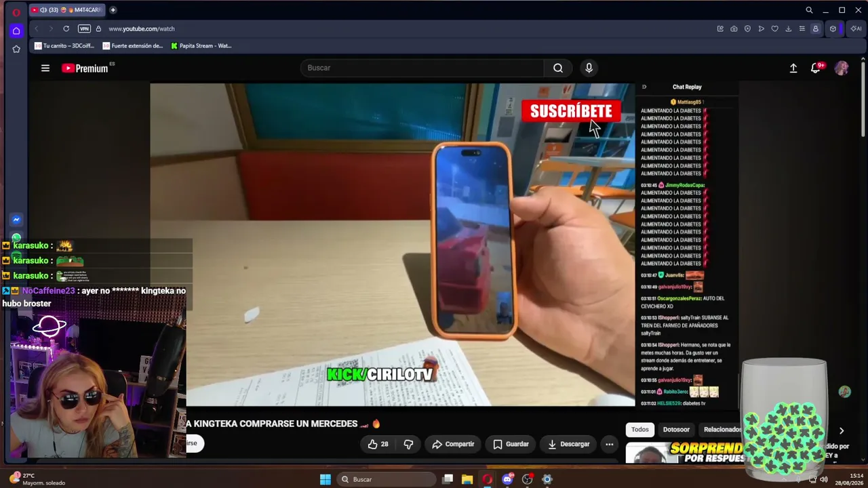Open the more actions three-dot menu
868x488 pixels.
609,444
